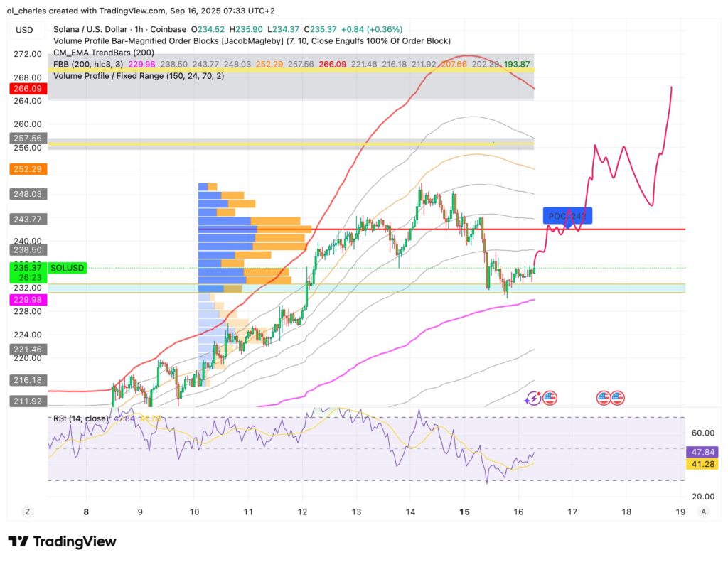The height and width of the screenshot is (562, 728).
Task: Toggle the auto scale A button
Action: 703,512
